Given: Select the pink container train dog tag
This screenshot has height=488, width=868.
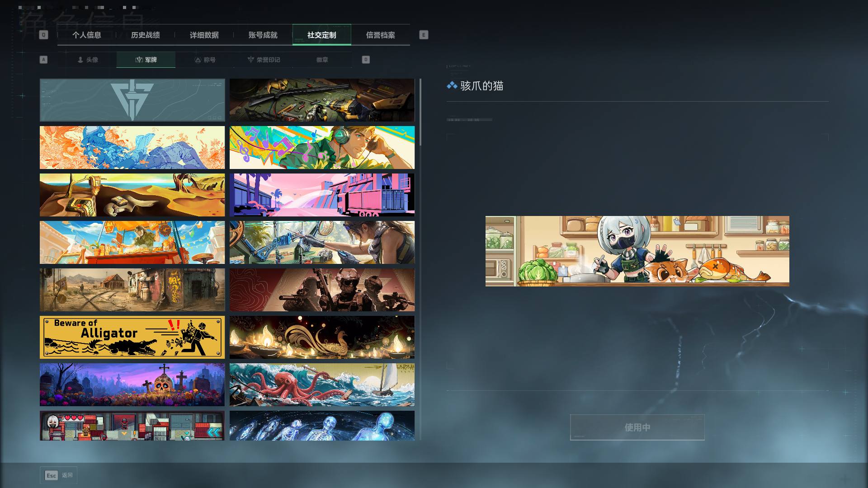Looking at the screenshot, I should coord(322,195).
